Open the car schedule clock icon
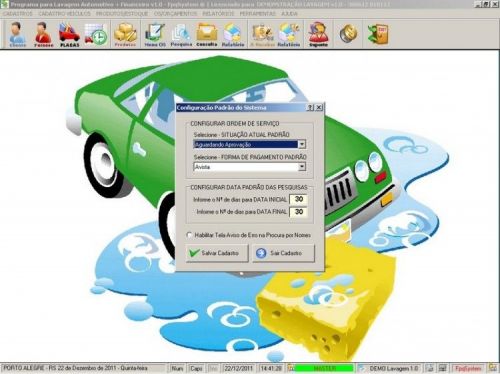 (x=96, y=34)
